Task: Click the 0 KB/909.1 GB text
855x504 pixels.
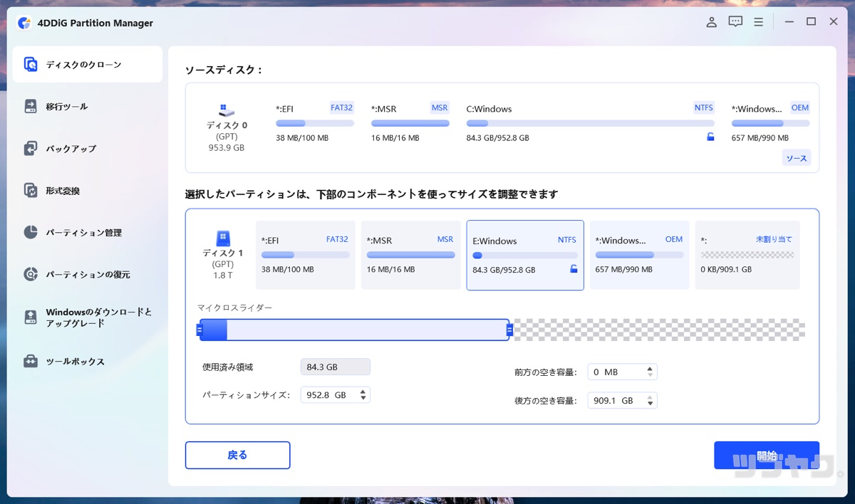Action: point(726,269)
